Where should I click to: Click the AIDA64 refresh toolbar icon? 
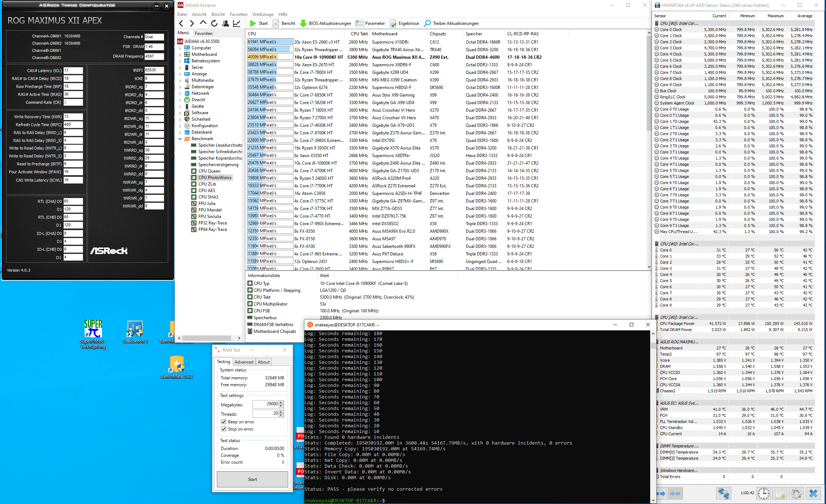click(x=214, y=23)
